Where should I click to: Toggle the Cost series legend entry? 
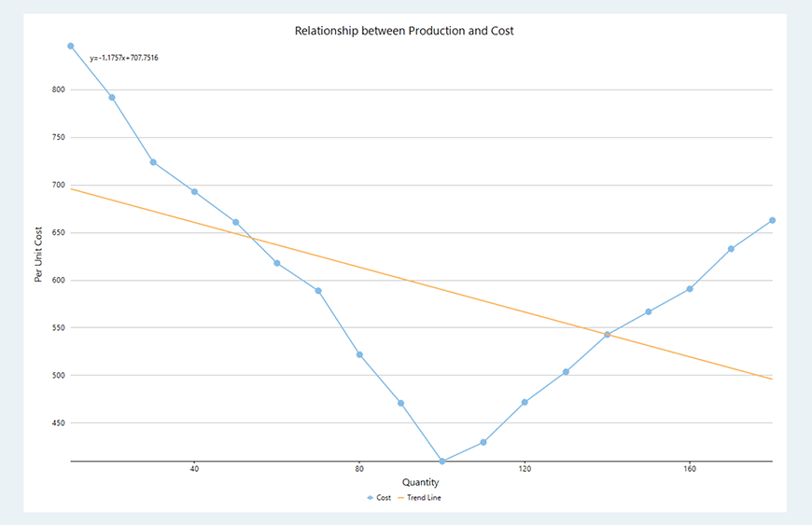tap(379, 498)
